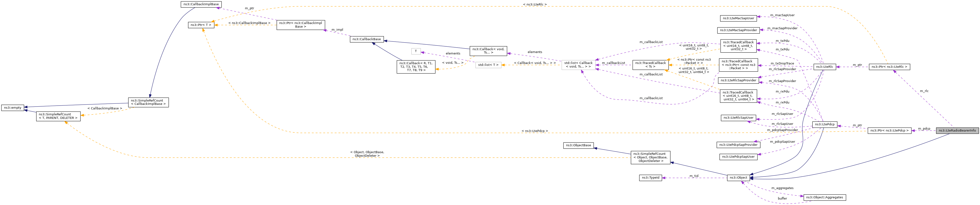Image resolution: width=980 pixels, height=205 pixels.
Task: Open the ns3::LteMacSapProvider node
Action: click(738, 30)
